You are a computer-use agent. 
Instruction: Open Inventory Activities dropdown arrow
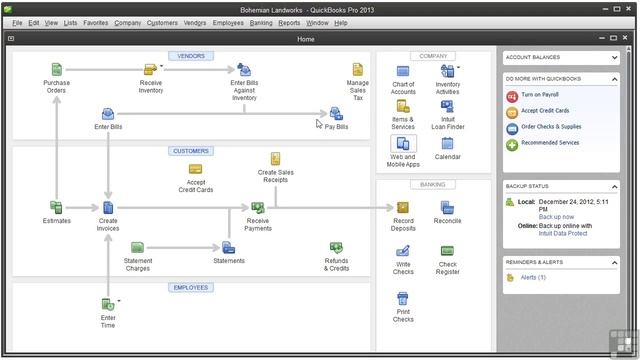458,67
